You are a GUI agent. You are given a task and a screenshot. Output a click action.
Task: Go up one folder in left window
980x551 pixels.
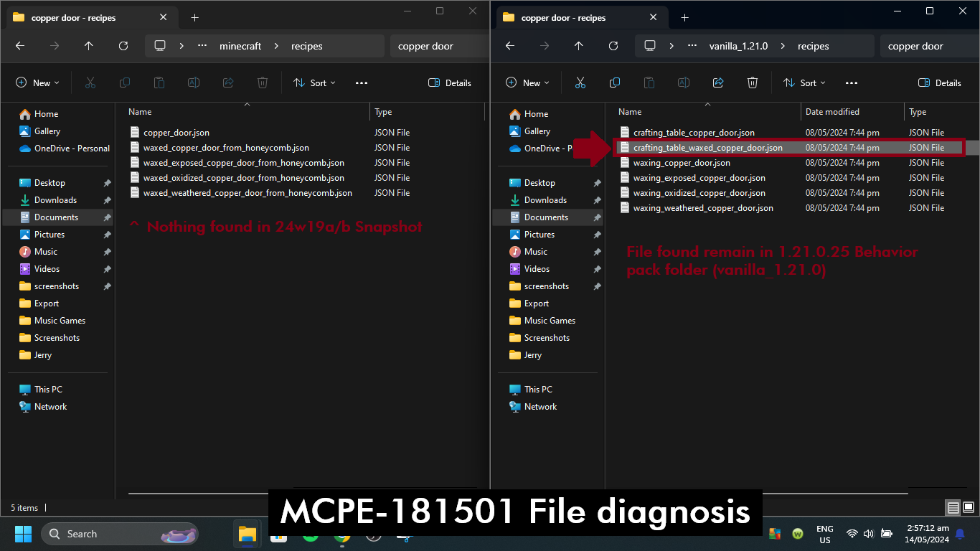[x=89, y=46]
